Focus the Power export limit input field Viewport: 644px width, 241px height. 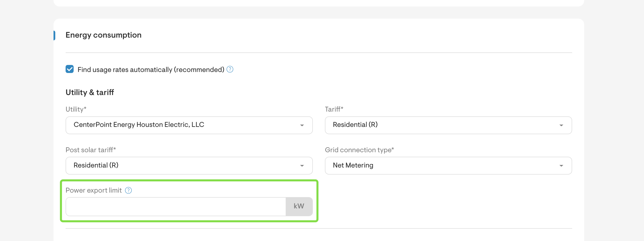pos(176,206)
